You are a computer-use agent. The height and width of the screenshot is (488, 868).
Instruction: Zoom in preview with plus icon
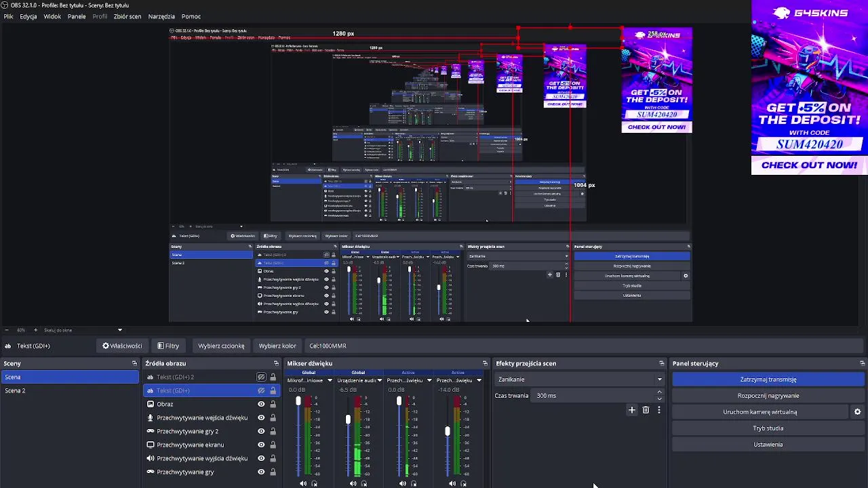35,330
